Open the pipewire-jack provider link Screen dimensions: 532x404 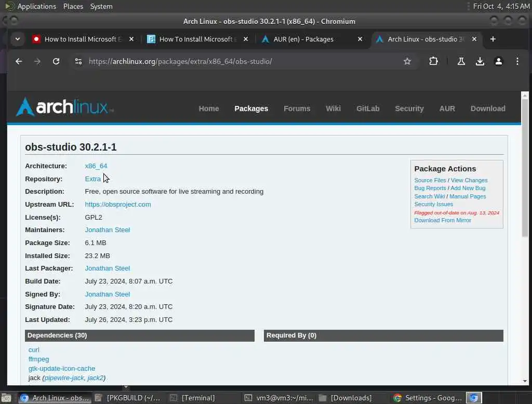coord(64,378)
